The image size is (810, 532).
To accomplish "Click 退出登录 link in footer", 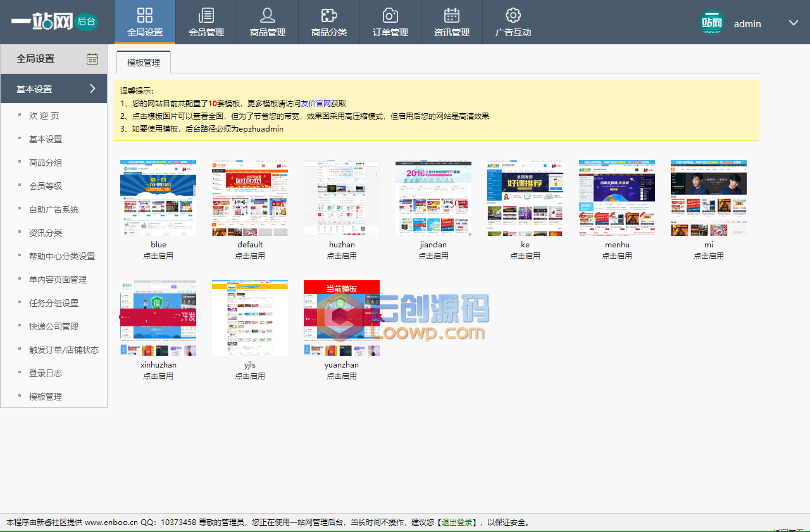I will (457, 523).
